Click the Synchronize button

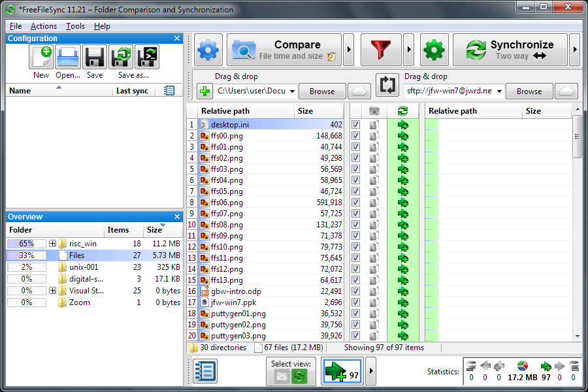(x=510, y=50)
